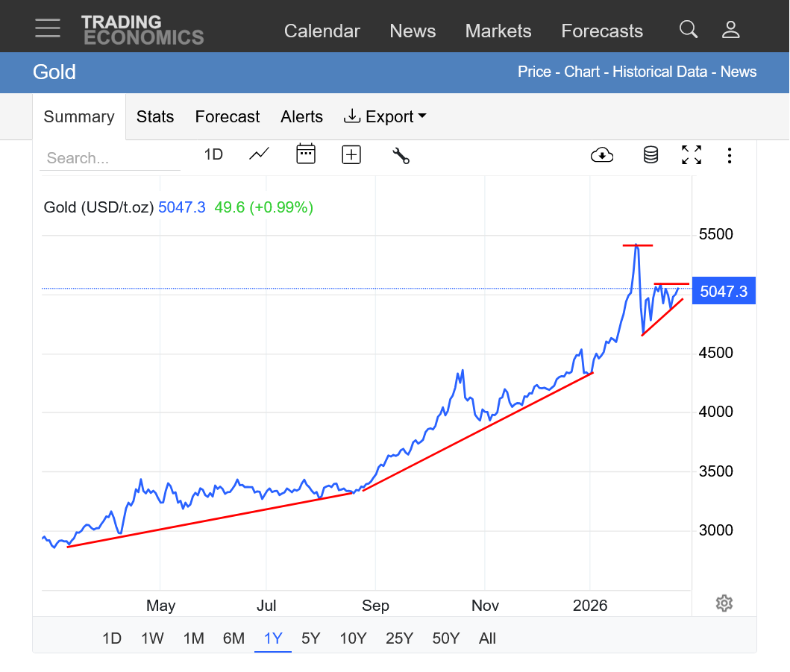Viewport: 790px width, 672px height.
Task: Open the three-dot more options menu
Action: 730,155
